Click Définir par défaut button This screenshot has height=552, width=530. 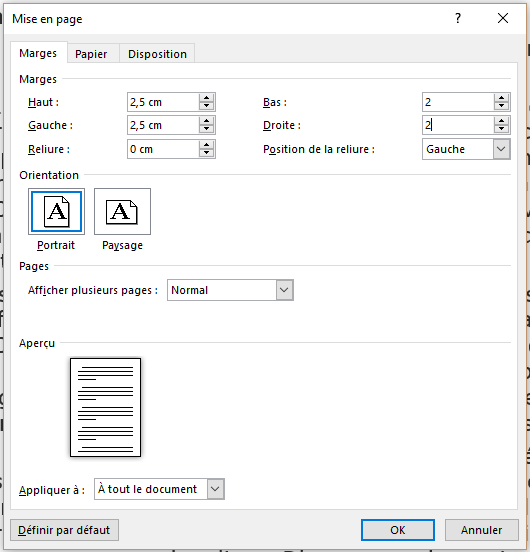tap(64, 530)
